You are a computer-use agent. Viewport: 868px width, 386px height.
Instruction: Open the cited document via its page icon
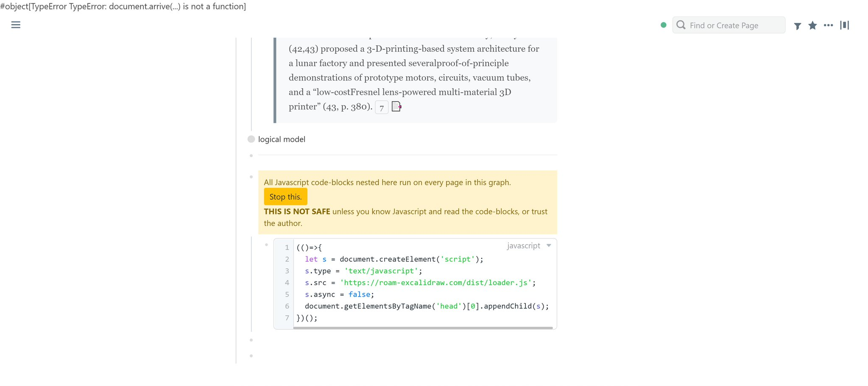(x=396, y=107)
